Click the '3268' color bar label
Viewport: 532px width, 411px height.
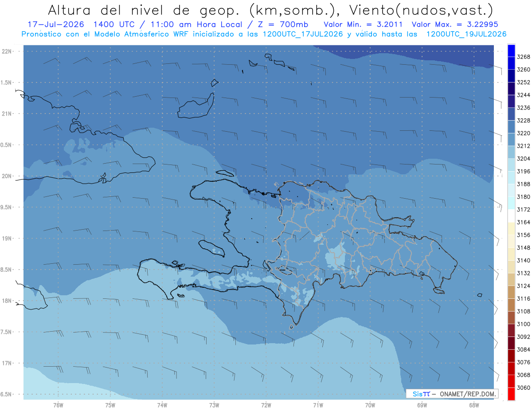coord(523,57)
